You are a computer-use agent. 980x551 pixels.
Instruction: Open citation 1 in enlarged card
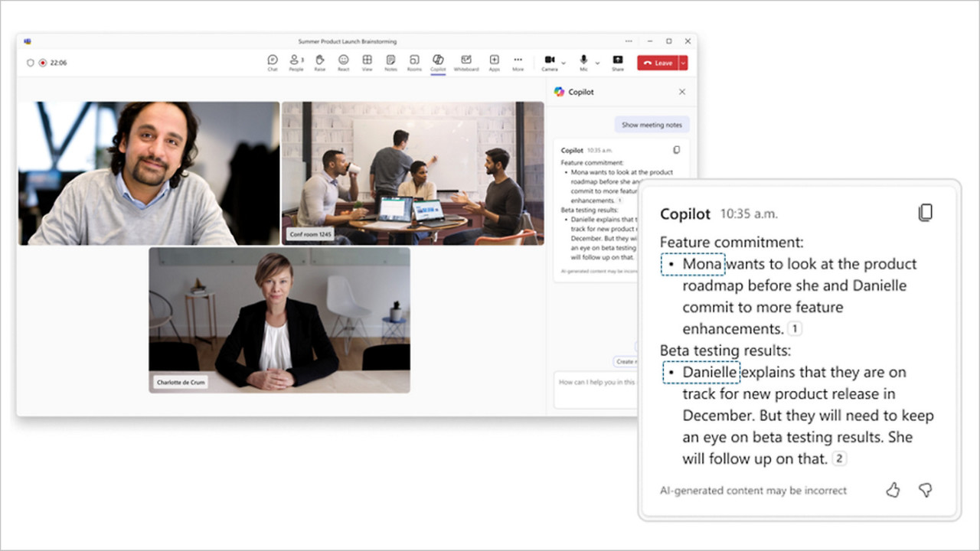[x=795, y=329]
